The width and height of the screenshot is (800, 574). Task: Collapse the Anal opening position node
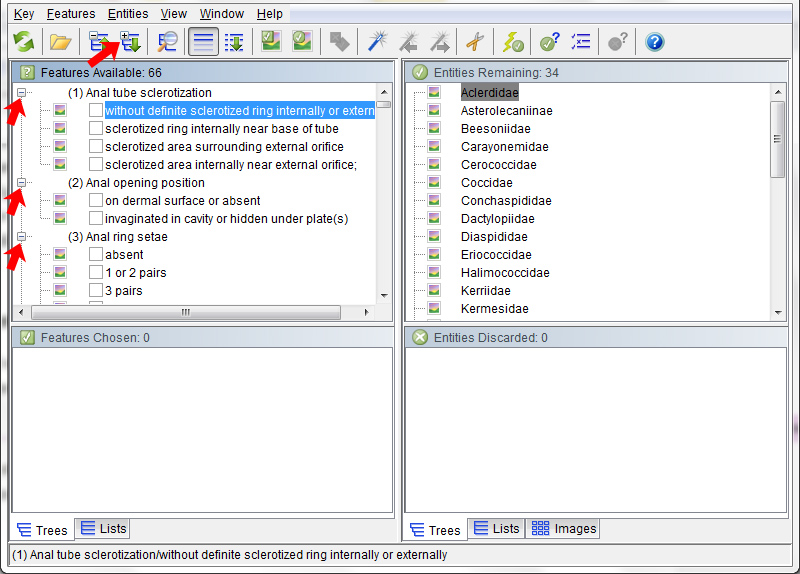22,183
